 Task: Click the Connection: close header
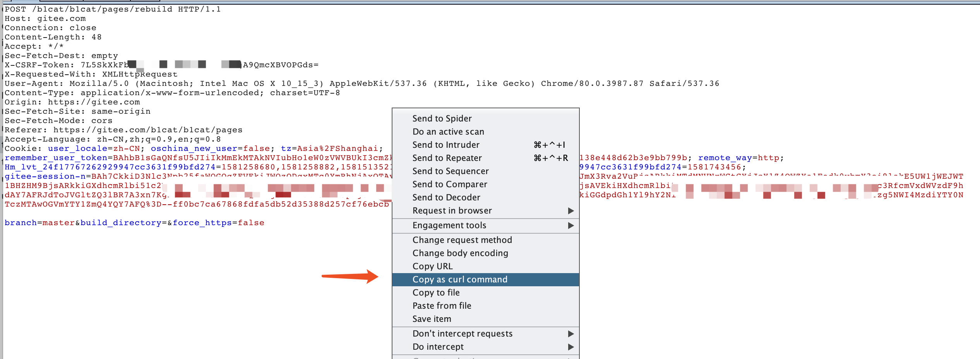50,28
